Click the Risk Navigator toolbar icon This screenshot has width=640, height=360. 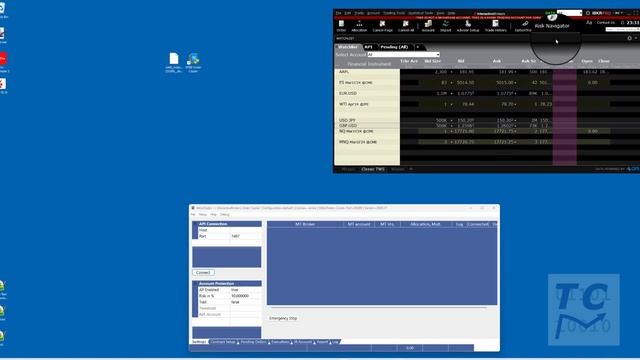tap(552, 21)
